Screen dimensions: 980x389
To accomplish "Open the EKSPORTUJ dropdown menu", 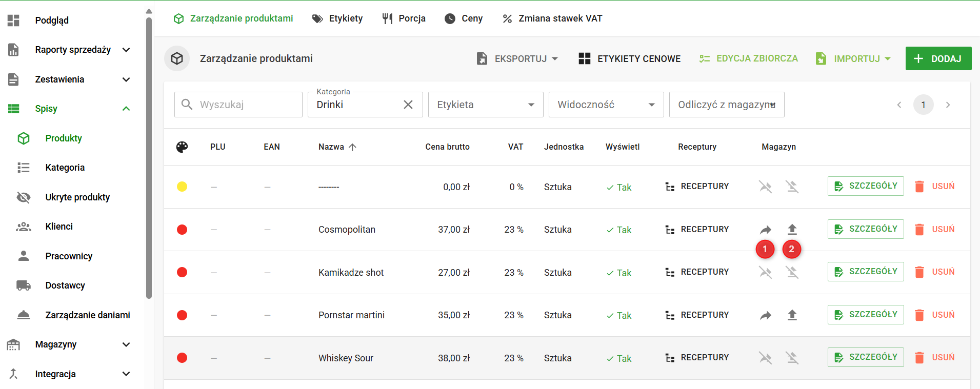I will point(517,58).
